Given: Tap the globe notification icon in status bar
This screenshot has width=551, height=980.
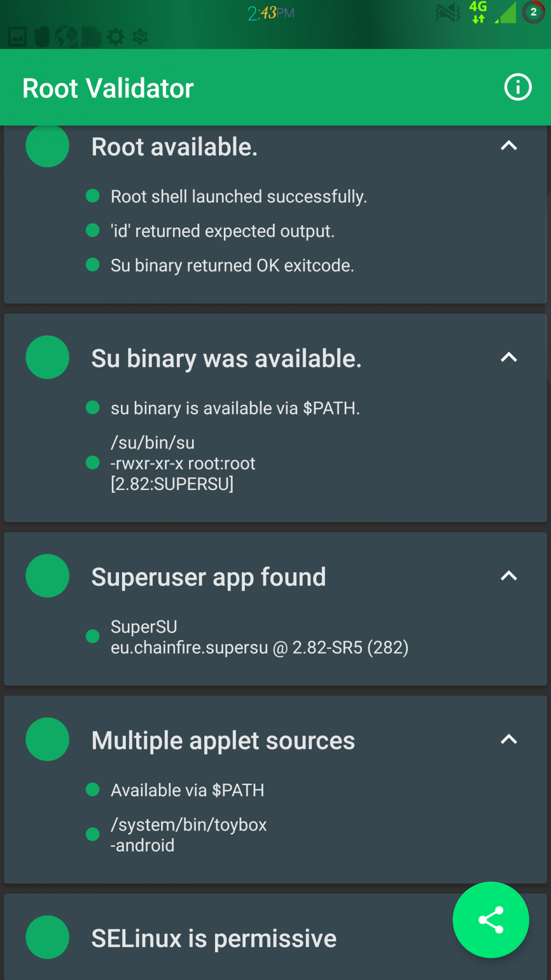Looking at the screenshot, I should pyautogui.click(x=66, y=37).
